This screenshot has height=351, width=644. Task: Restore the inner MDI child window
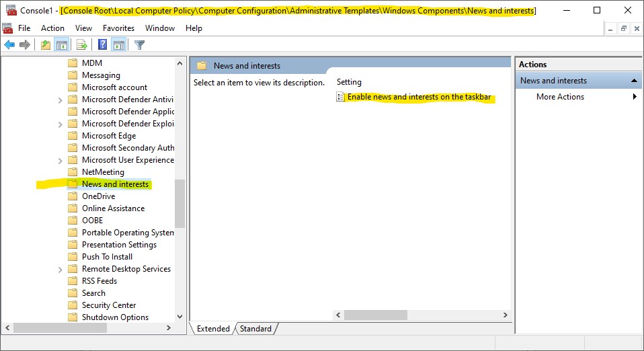pyautogui.click(x=623, y=28)
